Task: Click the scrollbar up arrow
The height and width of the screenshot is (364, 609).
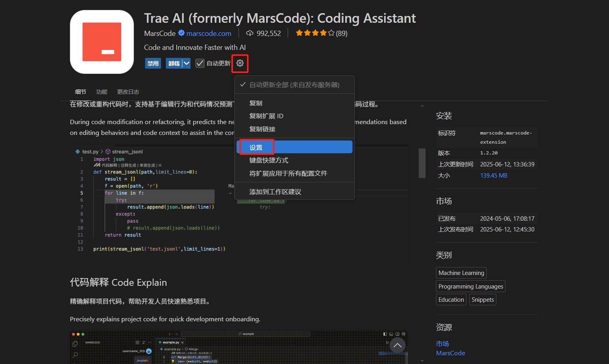Action: coord(422,106)
